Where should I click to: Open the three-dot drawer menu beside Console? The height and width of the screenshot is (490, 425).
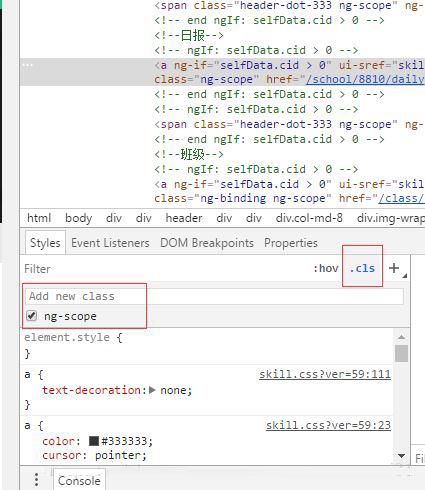point(37,479)
